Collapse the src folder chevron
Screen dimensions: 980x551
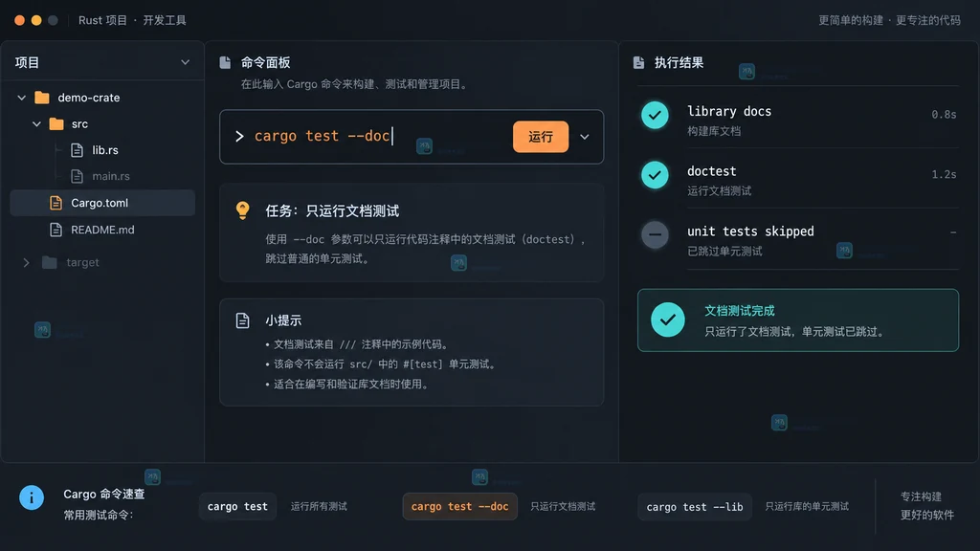tap(37, 123)
